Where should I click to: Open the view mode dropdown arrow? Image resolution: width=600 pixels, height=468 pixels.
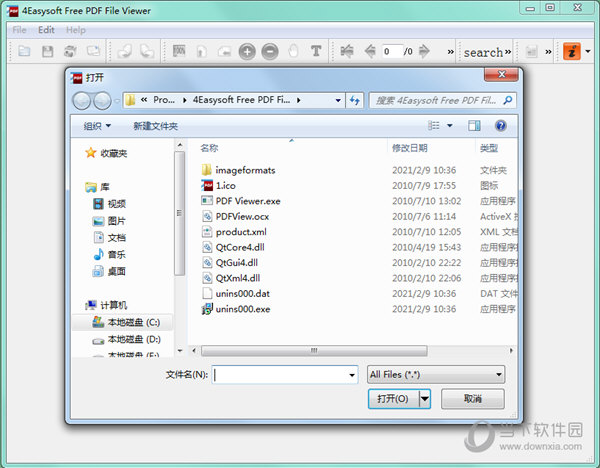(x=450, y=126)
